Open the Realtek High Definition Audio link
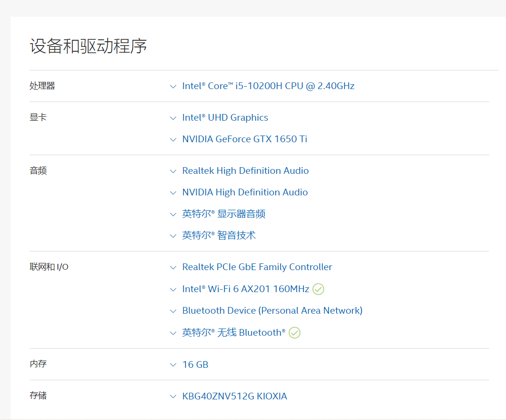Image resolution: width=506 pixels, height=420 pixels. pyautogui.click(x=245, y=170)
